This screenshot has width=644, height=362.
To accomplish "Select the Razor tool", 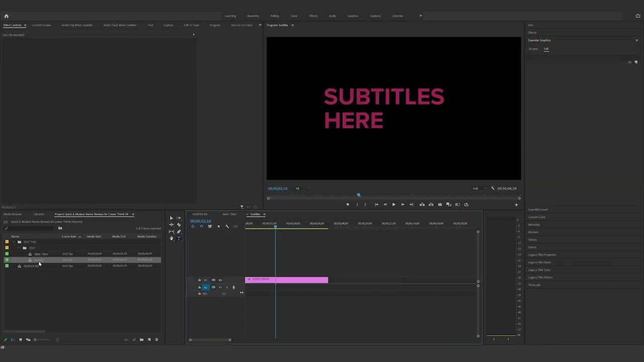I will pyautogui.click(x=179, y=225).
